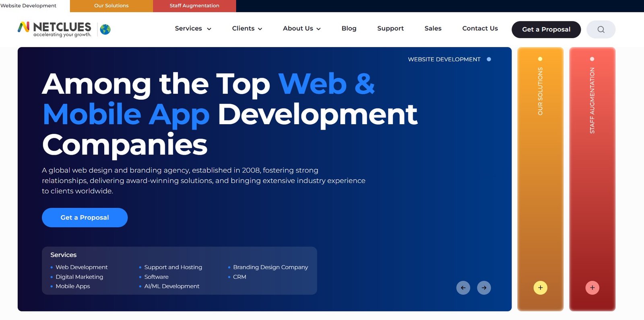644x320 pixels.
Task: Open the Web Development service link
Action: point(82,267)
